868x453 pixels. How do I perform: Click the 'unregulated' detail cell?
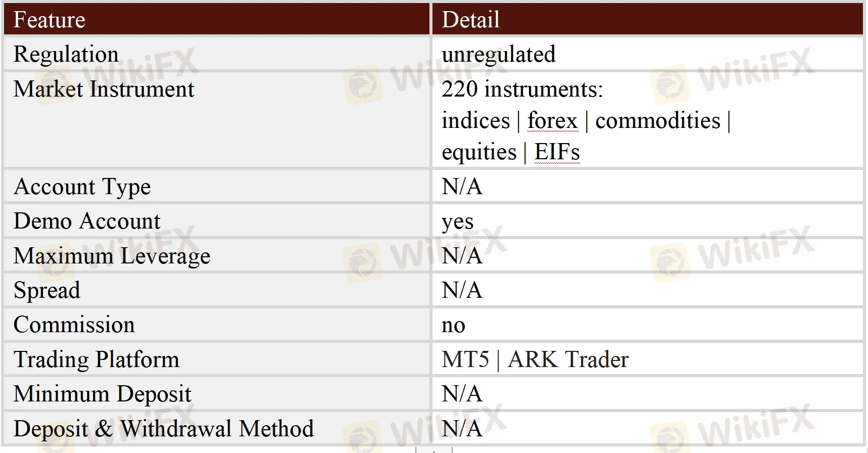click(x=498, y=54)
